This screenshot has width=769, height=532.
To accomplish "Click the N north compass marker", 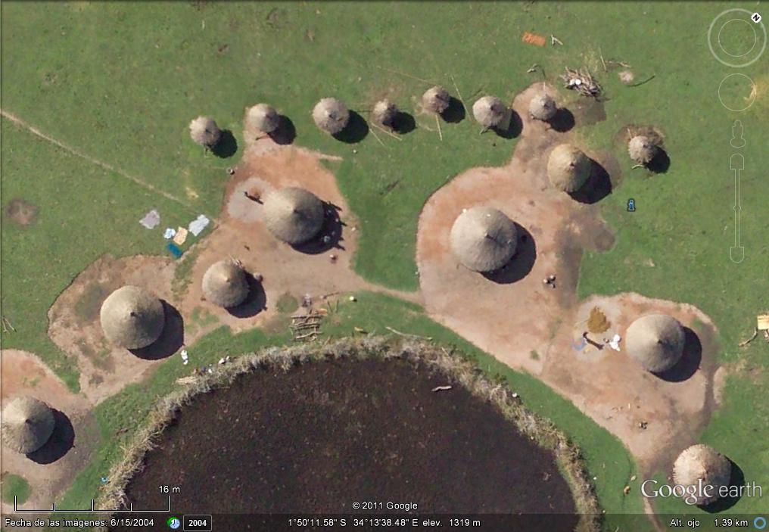I will pyautogui.click(x=756, y=17).
